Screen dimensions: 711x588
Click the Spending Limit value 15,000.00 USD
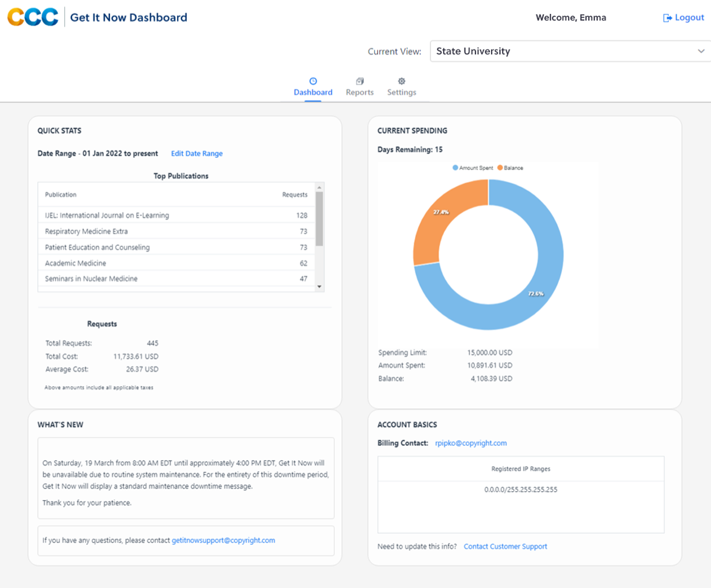(489, 352)
